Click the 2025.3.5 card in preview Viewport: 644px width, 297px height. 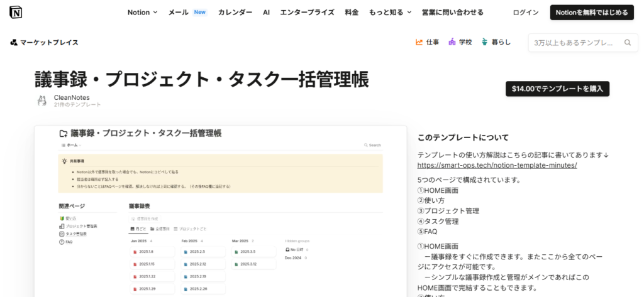[253, 251]
